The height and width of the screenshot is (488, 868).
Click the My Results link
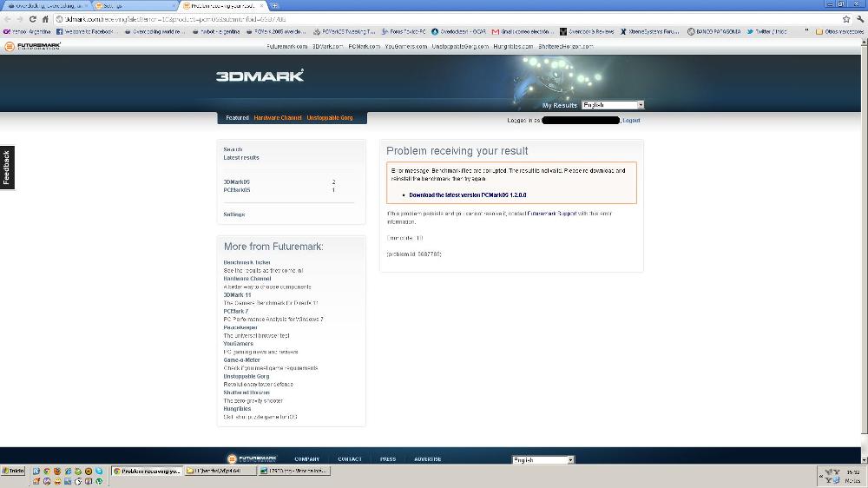tap(560, 105)
